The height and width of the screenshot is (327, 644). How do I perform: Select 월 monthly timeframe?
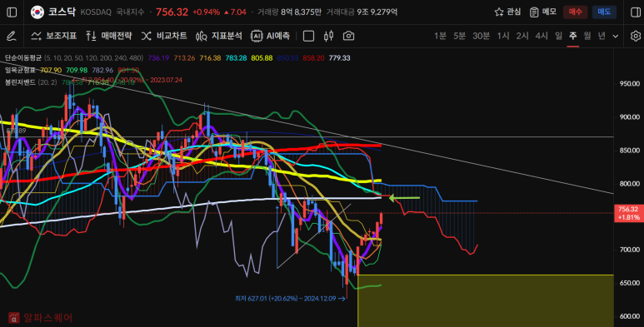pos(587,36)
